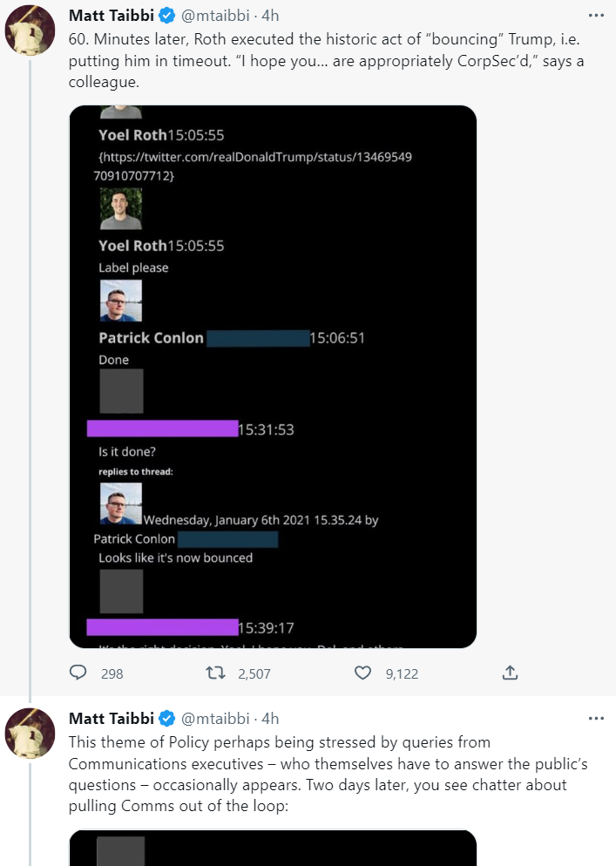616x866 pixels.
Task: Open the 4h timestamp of second tweet
Action: tap(270, 719)
